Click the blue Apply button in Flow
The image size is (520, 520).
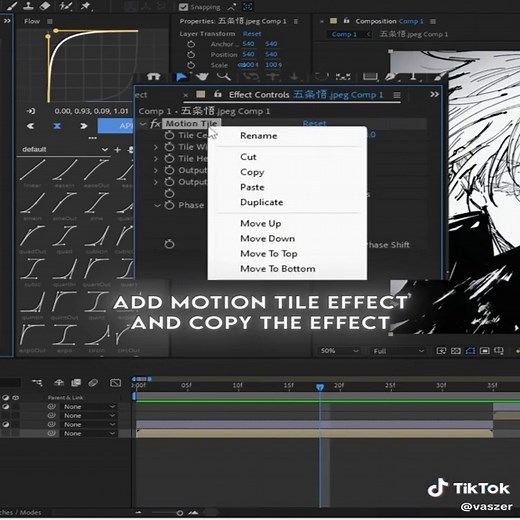[115, 126]
